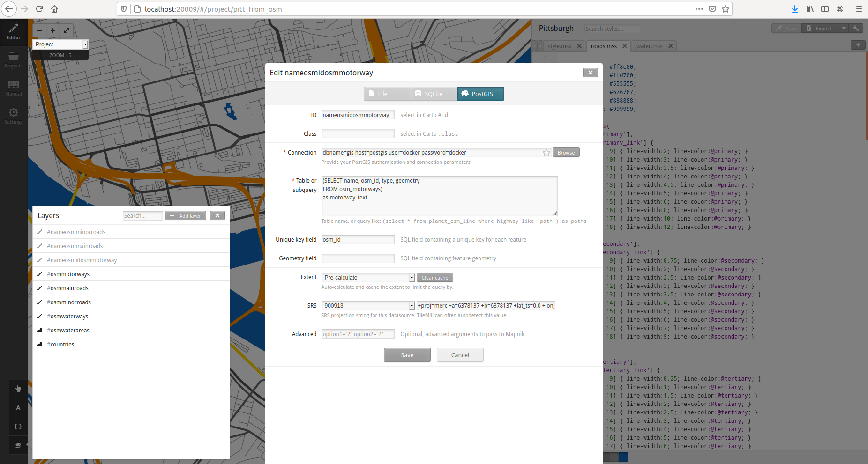Open the Editor sidebar section
The width and height of the screenshot is (868, 464).
[x=14, y=32]
